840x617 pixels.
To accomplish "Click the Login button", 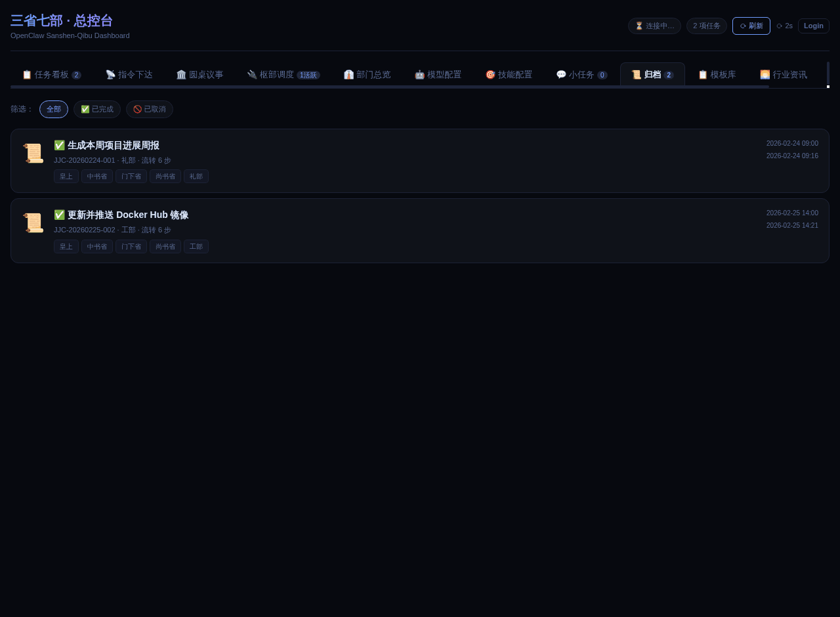I will click(x=813, y=26).
